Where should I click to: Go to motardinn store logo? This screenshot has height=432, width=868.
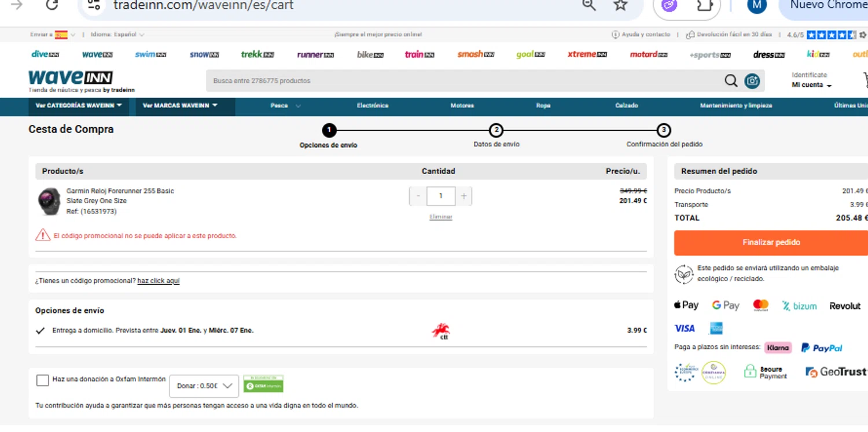(649, 54)
